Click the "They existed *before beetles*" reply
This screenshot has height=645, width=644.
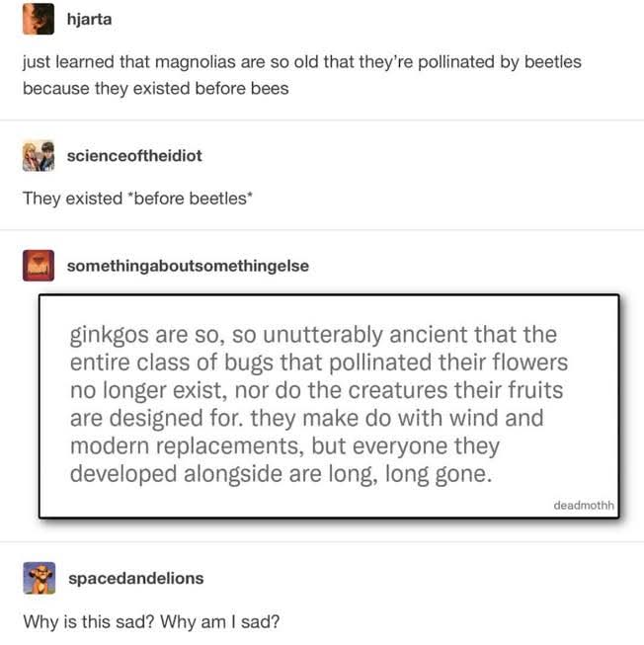[x=137, y=199]
